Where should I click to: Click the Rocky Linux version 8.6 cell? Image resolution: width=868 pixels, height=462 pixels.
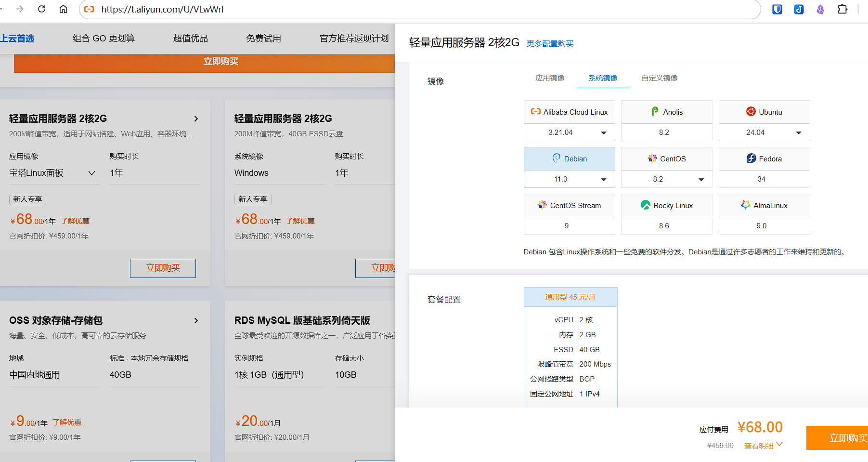667,226
